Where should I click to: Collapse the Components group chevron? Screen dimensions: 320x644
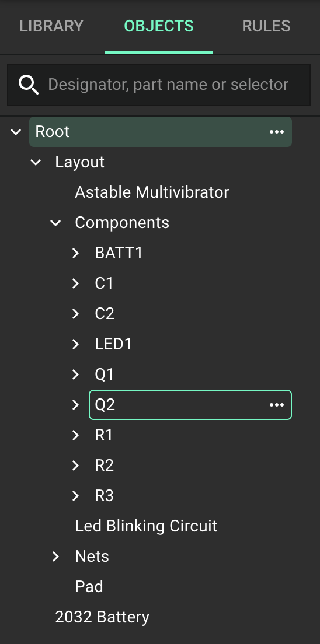click(x=55, y=223)
